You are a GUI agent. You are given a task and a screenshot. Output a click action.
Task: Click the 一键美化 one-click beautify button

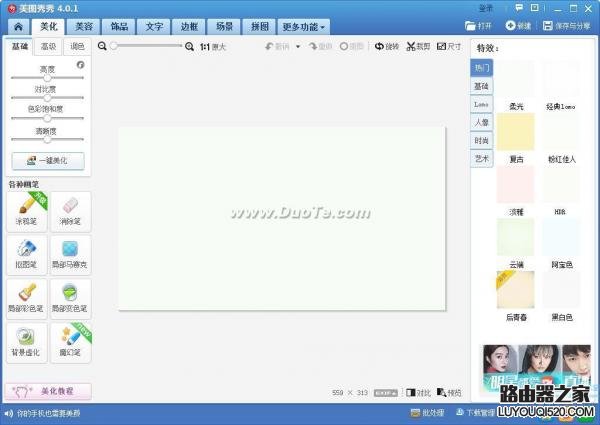[48, 161]
